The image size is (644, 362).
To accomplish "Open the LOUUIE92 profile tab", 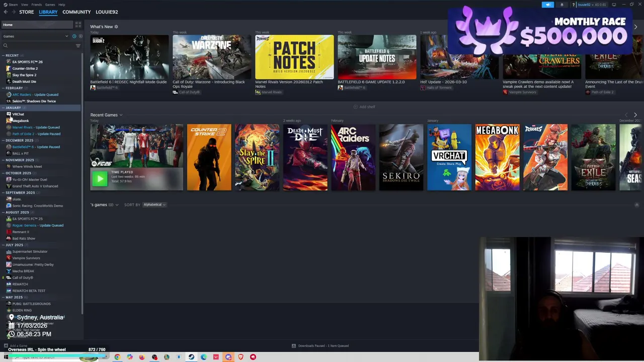I will click(107, 12).
